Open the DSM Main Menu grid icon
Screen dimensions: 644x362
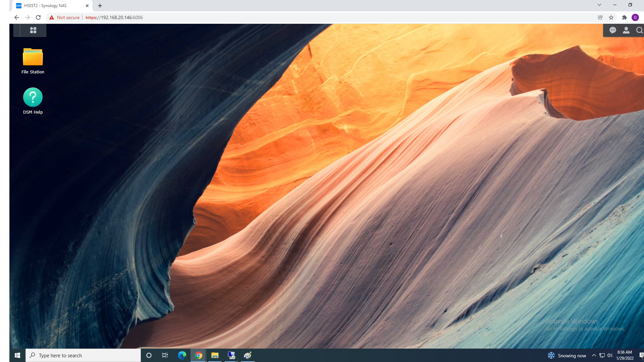tap(33, 30)
